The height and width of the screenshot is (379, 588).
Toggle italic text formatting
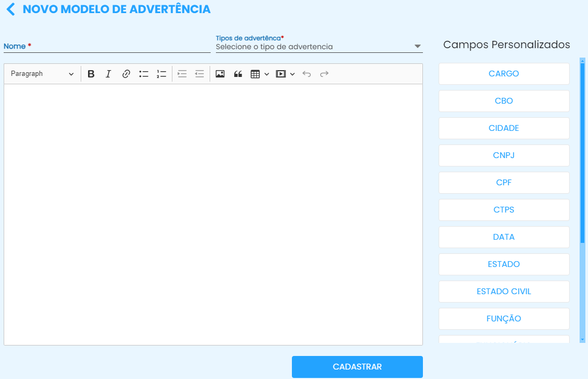(x=108, y=74)
